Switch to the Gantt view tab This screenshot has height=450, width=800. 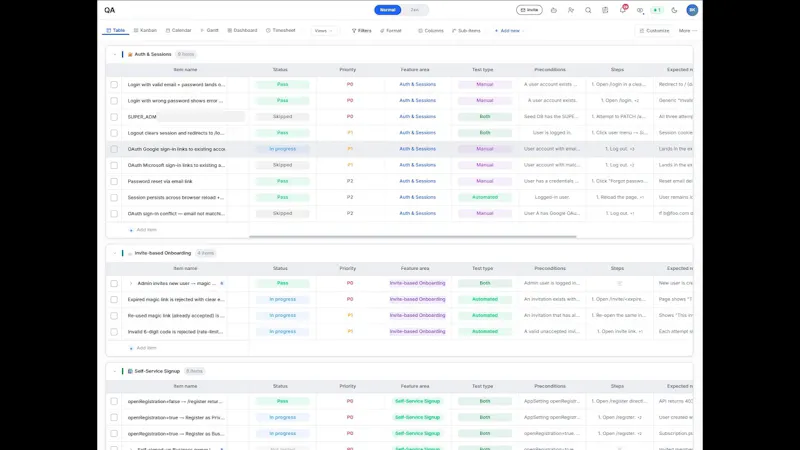pos(210,31)
